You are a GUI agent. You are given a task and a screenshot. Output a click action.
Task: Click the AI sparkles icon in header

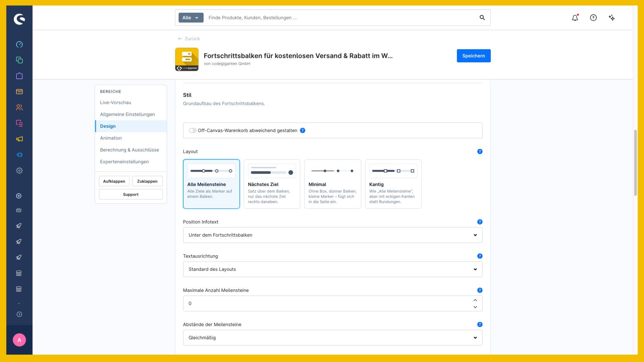[612, 18]
